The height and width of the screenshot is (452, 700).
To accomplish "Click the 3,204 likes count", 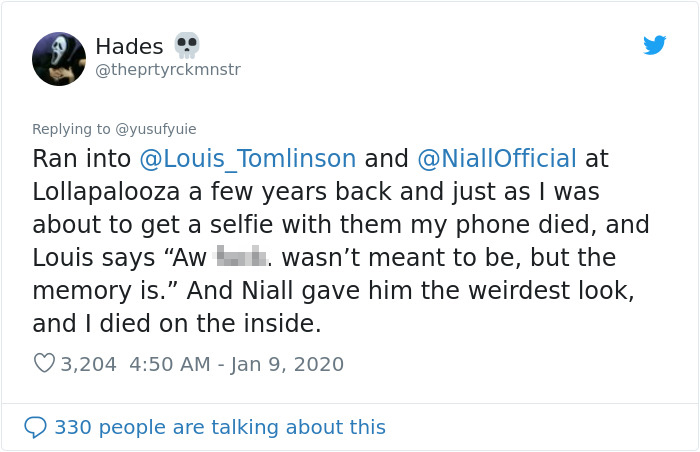I will point(88,364).
